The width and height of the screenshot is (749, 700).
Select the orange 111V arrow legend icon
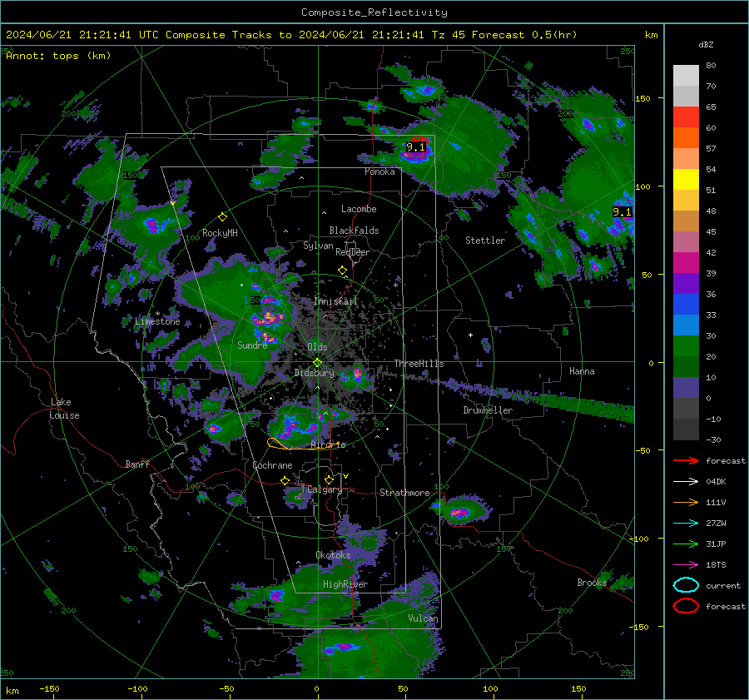coord(686,502)
